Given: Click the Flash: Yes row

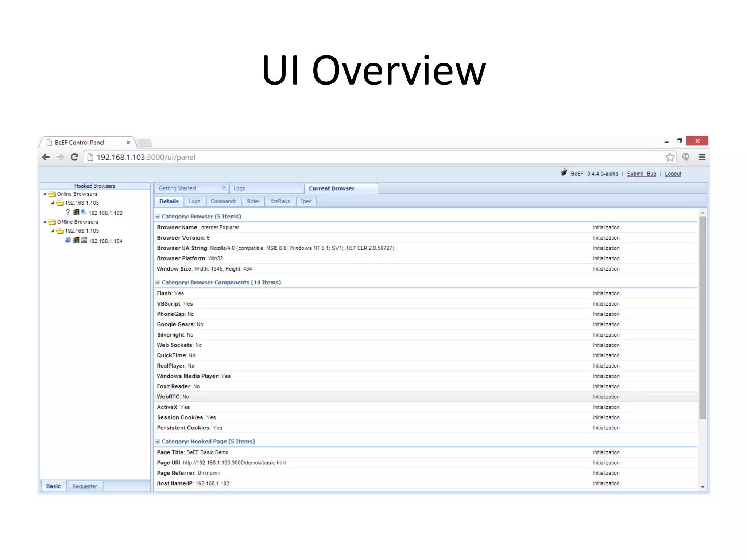Looking at the screenshot, I should tap(426, 293).
